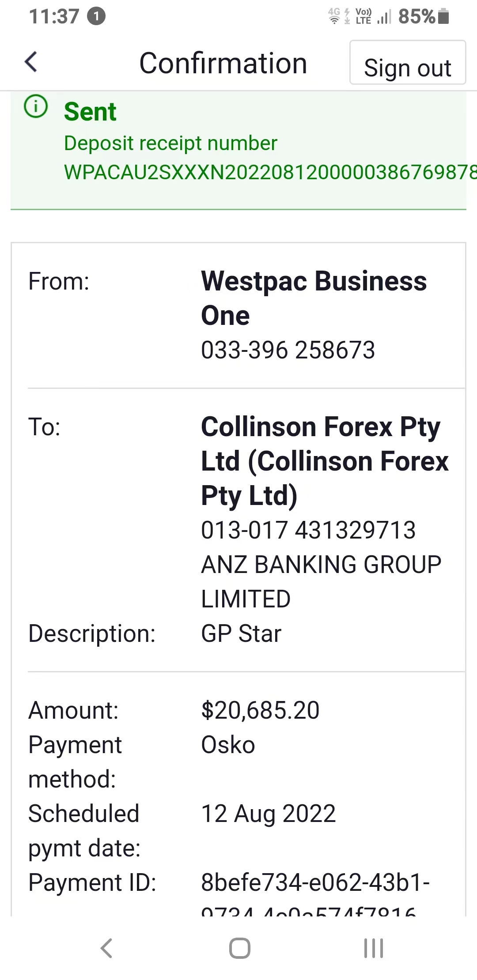This screenshot has width=477, height=980.
Task: Tap the payee account number 013-017 431329713
Action: pyautogui.click(x=308, y=530)
